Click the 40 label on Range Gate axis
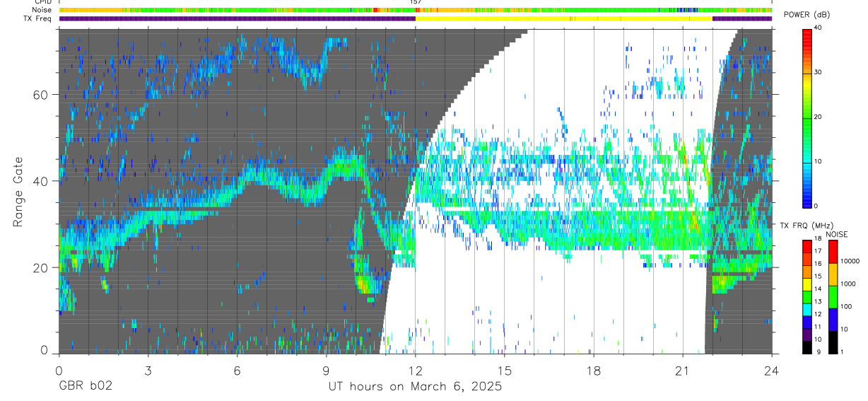Viewport: 868px width, 401px height. [42, 181]
